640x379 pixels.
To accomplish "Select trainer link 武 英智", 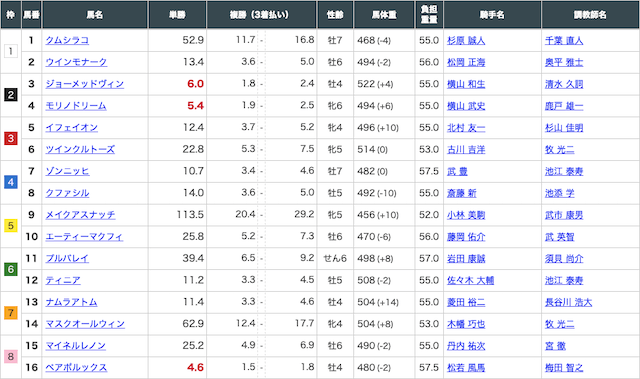I will 560,237.
